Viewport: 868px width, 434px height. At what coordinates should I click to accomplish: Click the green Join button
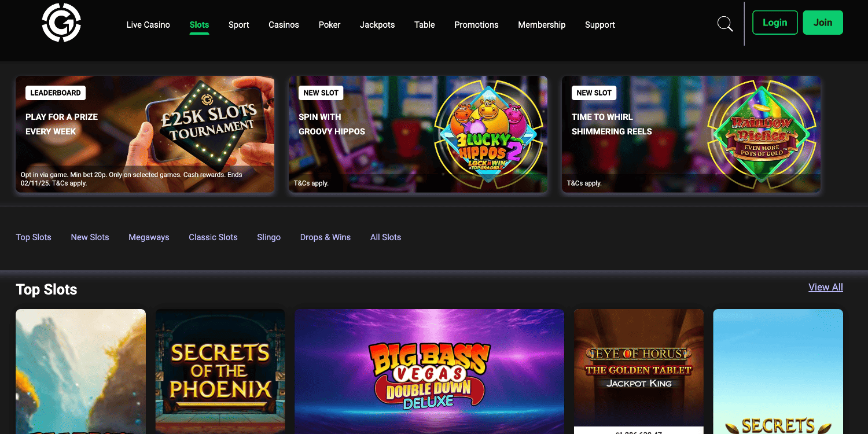[x=823, y=23]
